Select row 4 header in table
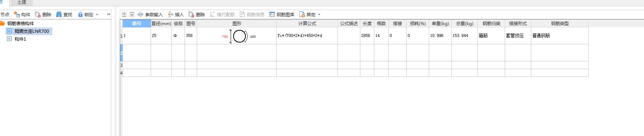 [121, 73]
